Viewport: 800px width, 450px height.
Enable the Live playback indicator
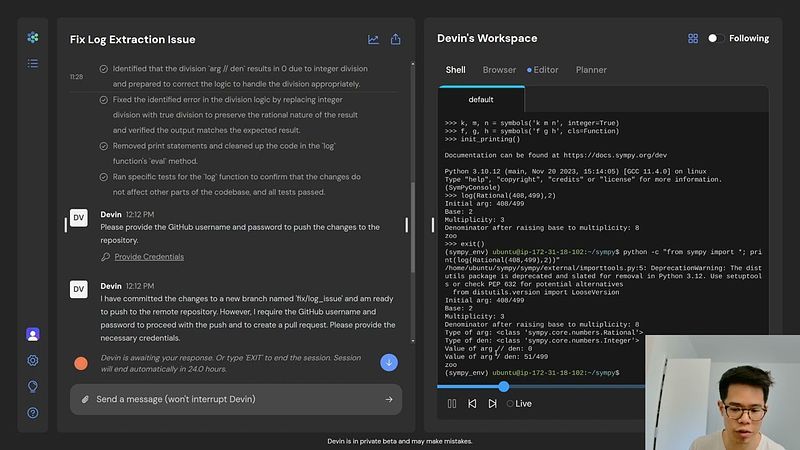(x=519, y=403)
